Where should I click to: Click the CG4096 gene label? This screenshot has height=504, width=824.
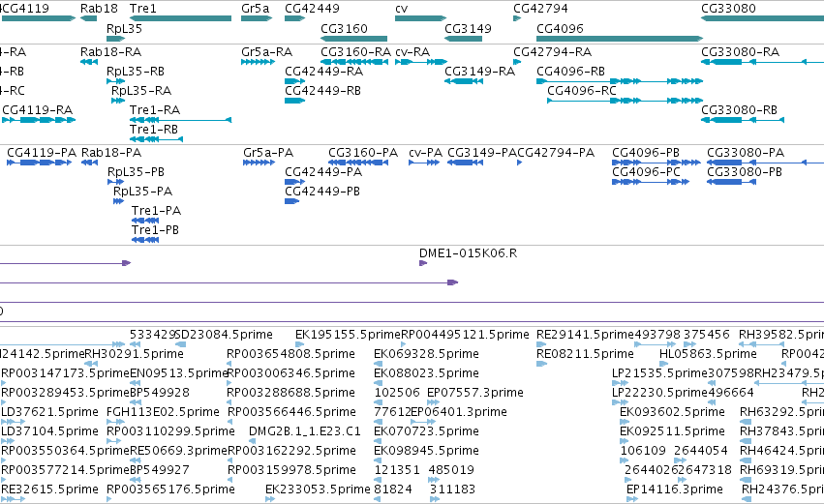(x=561, y=28)
